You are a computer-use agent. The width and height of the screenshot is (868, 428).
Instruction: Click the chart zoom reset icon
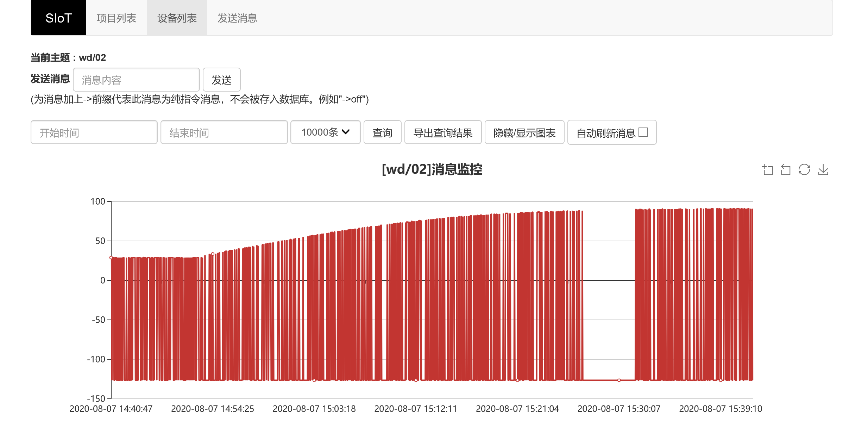pos(786,170)
